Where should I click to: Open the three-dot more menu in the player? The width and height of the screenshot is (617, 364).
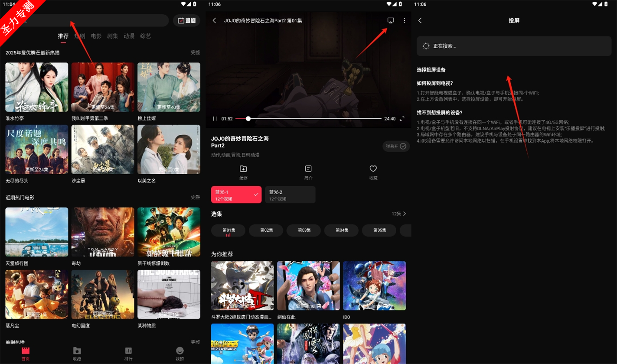coord(405,20)
